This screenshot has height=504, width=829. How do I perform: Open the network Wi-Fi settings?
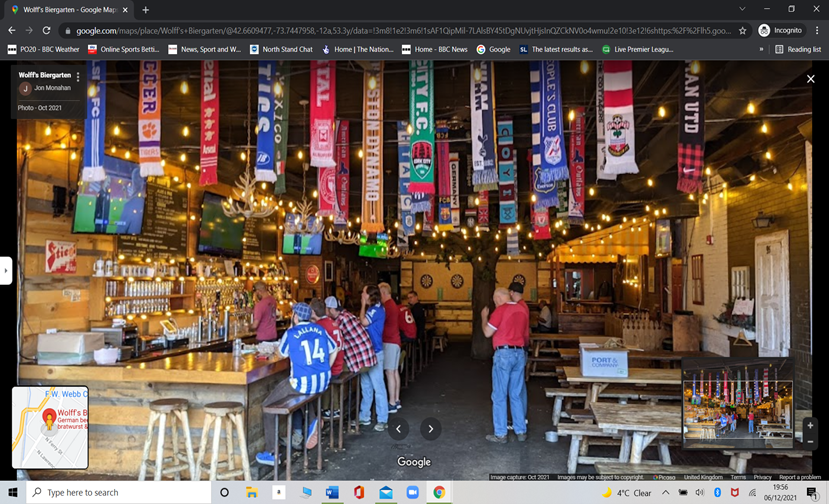[x=752, y=492]
